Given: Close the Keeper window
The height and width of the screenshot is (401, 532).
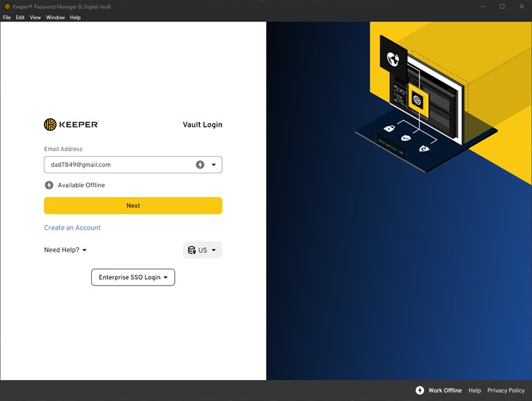Looking at the screenshot, I should click(522, 6).
